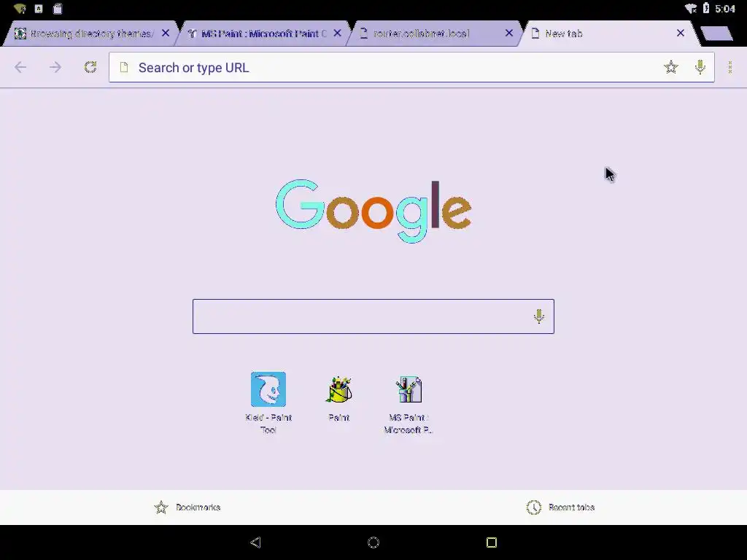Close the router.collabnet.local tab
This screenshot has width=747, height=560.
tap(508, 33)
